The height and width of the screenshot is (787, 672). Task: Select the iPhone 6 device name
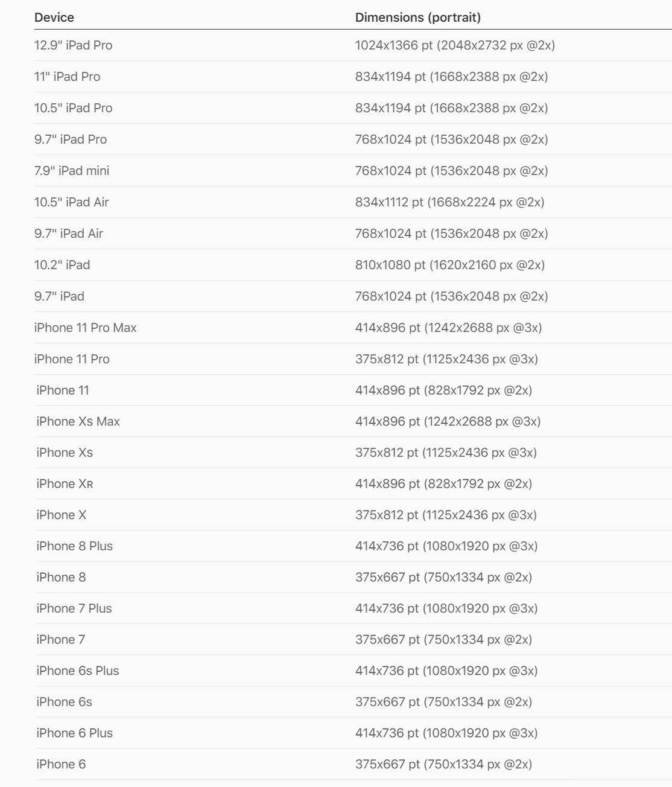tap(61, 764)
